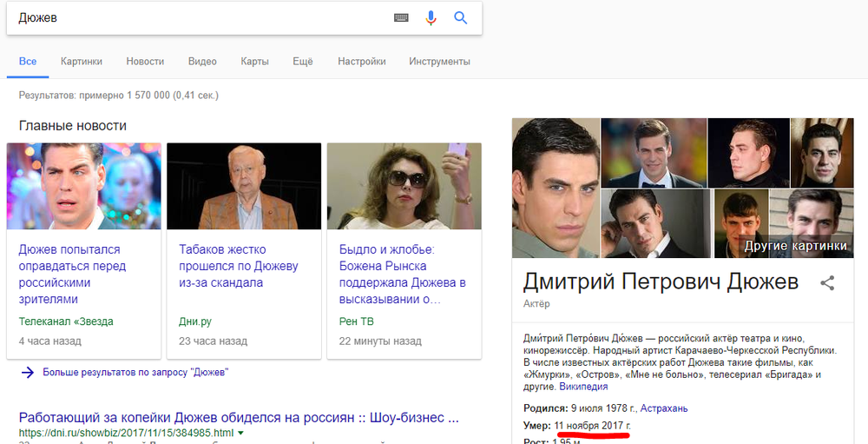Start voice search with microphone icon
This screenshot has height=444, width=868.
431,18
